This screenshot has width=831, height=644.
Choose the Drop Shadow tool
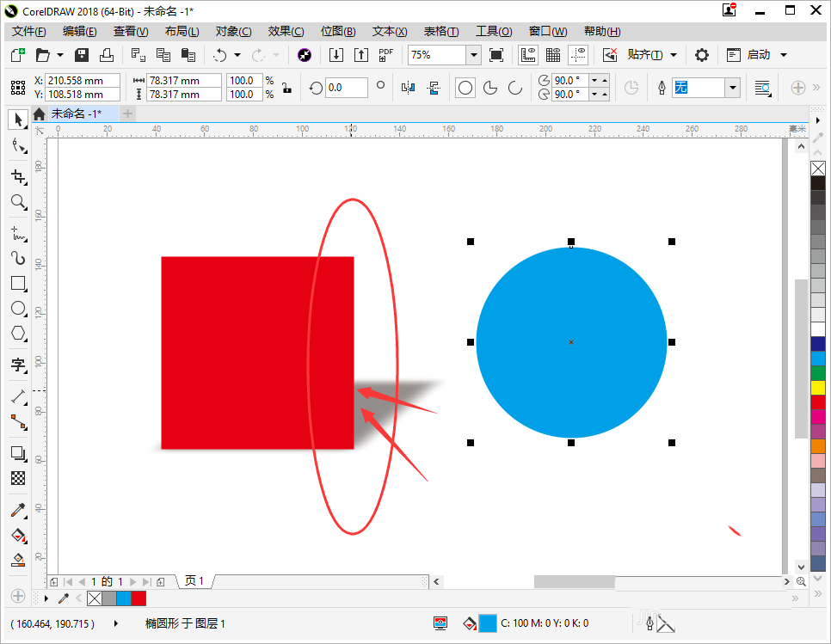pyautogui.click(x=18, y=453)
